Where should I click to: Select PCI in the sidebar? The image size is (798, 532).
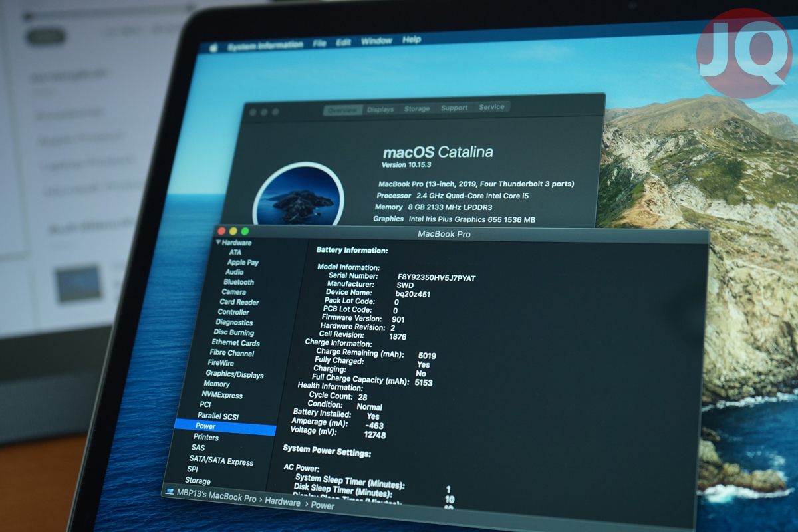pos(205,404)
